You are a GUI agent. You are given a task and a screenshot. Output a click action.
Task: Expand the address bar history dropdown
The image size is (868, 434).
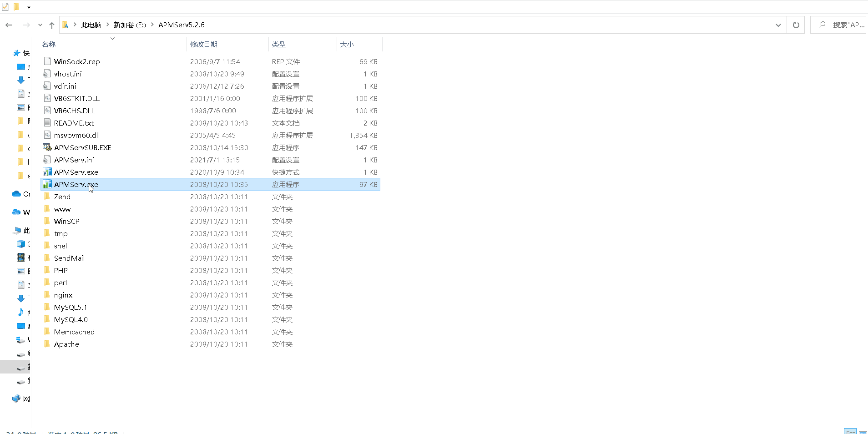[x=778, y=25]
